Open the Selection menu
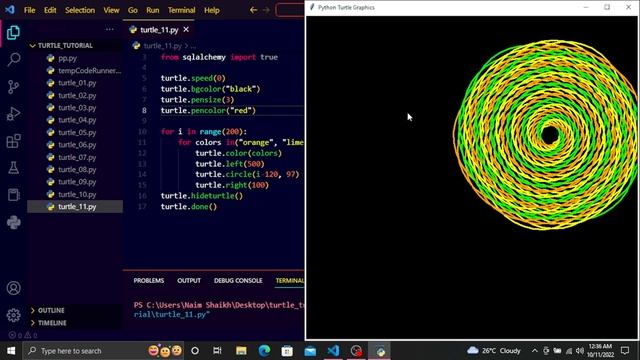The height and width of the screenshot is (360, 640). [80, 10]
